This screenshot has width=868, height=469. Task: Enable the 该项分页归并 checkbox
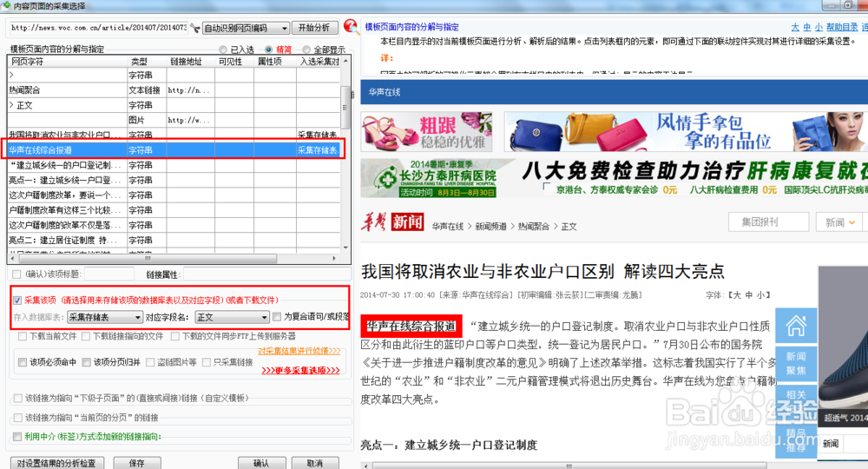click(86, 362)
